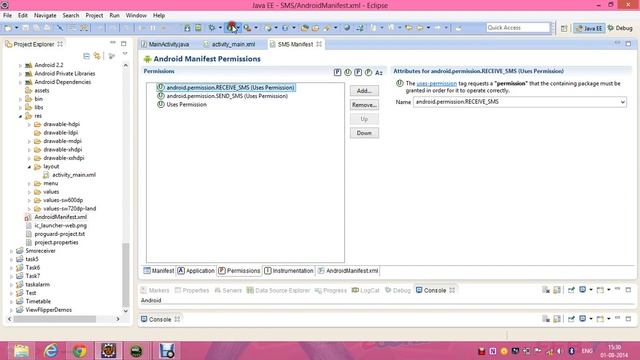Screen dimensions: 640x360
Task: Click the Quick Access search field
Action: point(518,28)
